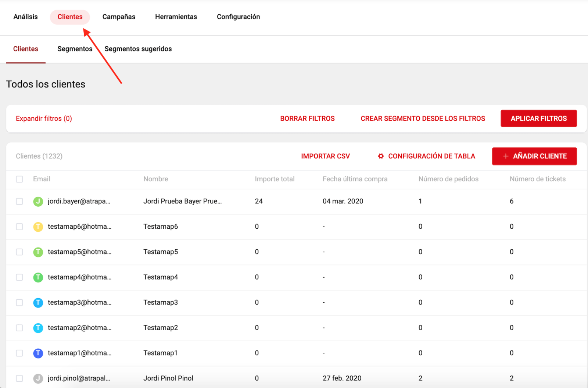Open the Campañas menu
The width and height of the screenshot is (588, 388).
point(119,17)
